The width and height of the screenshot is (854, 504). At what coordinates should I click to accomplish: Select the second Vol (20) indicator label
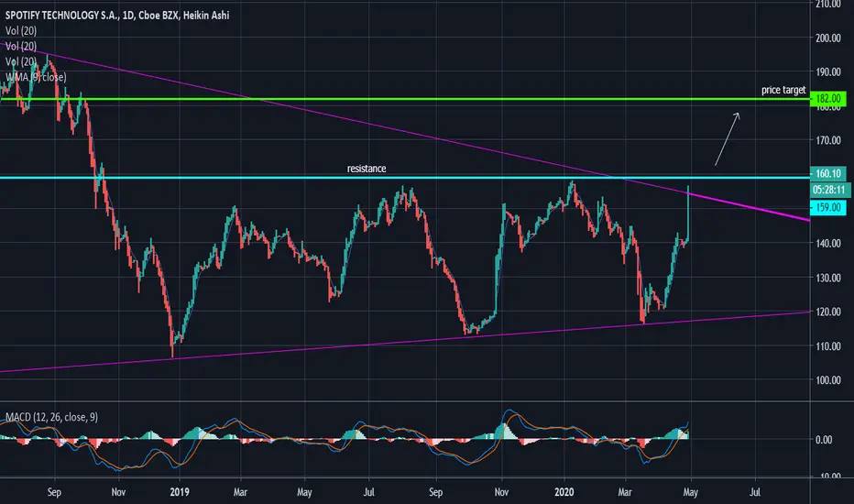point(21,47)
